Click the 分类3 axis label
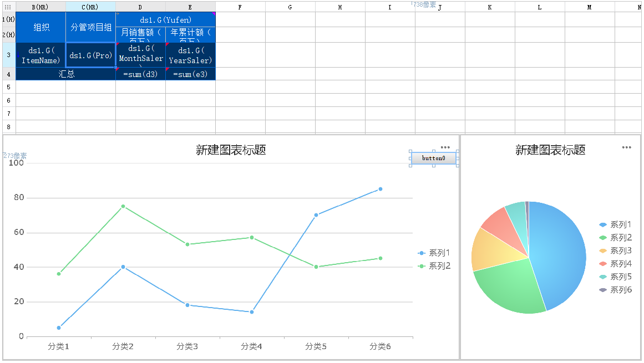The height and width of the screenshot is (363, 644). pyautogui.click(x=187, y=346)
